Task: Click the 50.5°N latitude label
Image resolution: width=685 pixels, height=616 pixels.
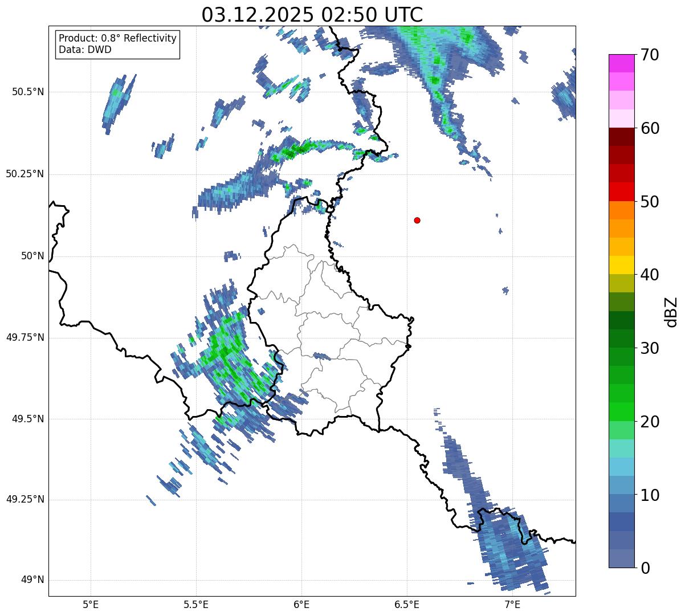Action: (25, 92)
